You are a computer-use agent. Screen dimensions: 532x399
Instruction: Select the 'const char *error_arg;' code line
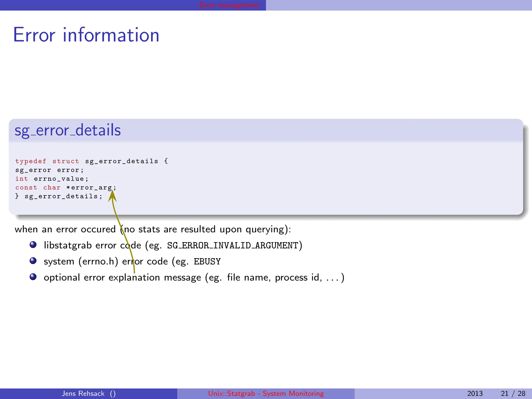(66, 188)
